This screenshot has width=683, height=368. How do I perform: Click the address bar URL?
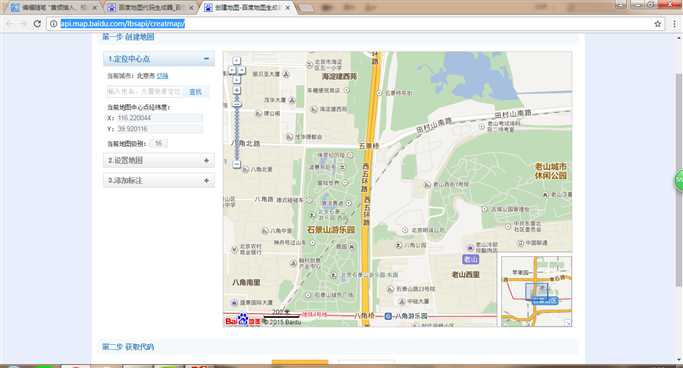click(x=122, y=24)
